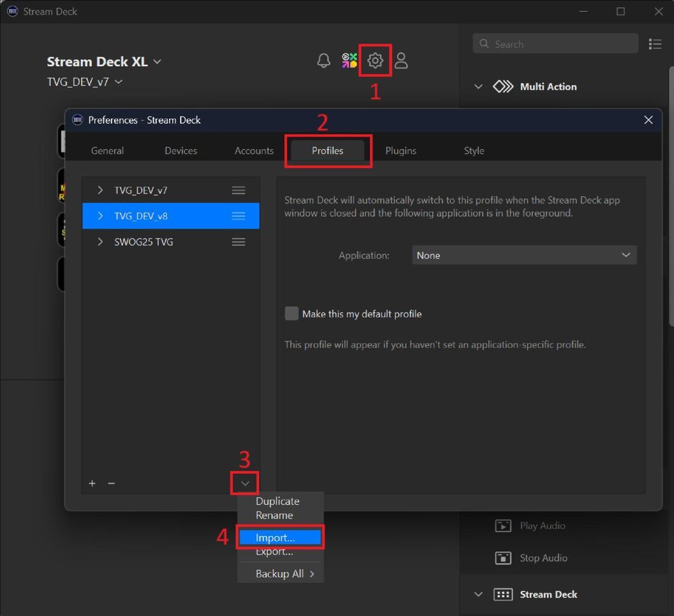Click the actions list scrollbar
Image resolution: width=674 pixels, height=616 pixels.
(x=672, y=196)
